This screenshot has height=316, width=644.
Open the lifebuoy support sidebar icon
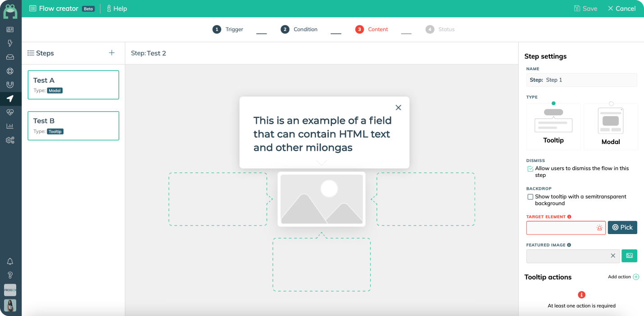click(x=10, y=71)
